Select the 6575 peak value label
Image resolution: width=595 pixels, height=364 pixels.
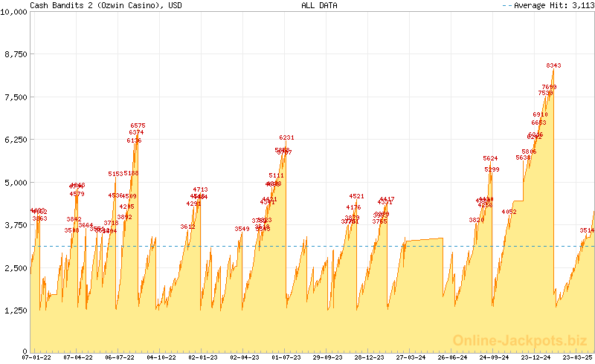(x=138, y=126)
